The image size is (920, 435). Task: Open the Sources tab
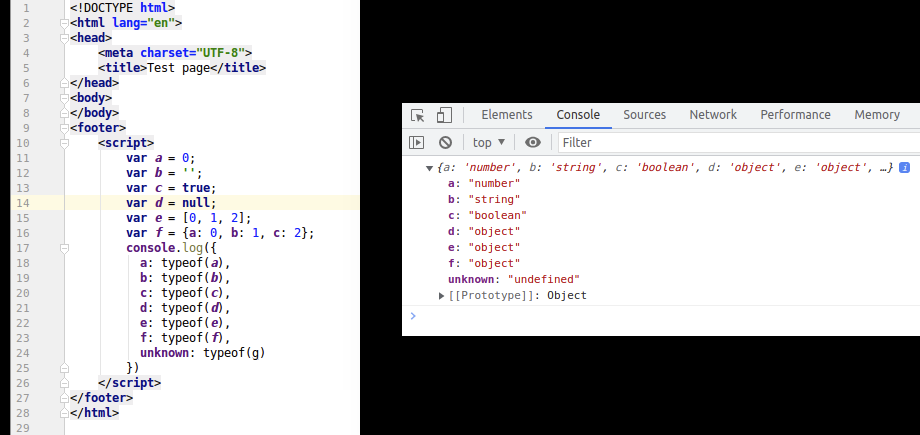pyautogui.click(x=644, y=115)
